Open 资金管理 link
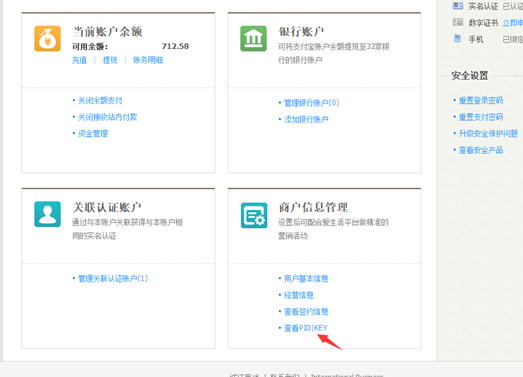 [x=93, y=134]
